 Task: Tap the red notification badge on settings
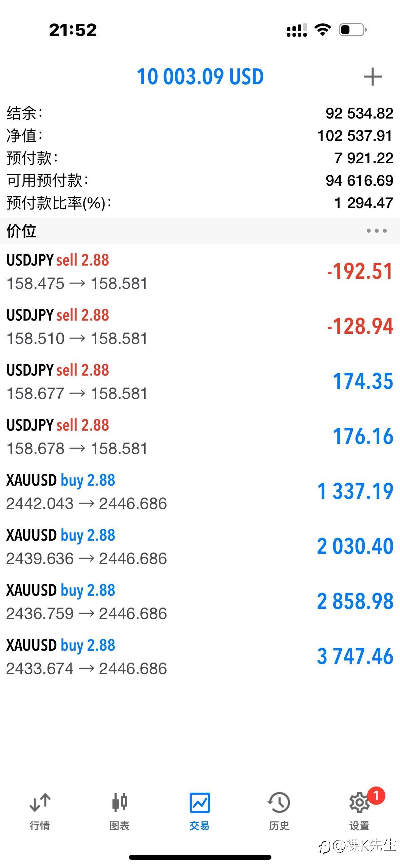click(376, 795)
